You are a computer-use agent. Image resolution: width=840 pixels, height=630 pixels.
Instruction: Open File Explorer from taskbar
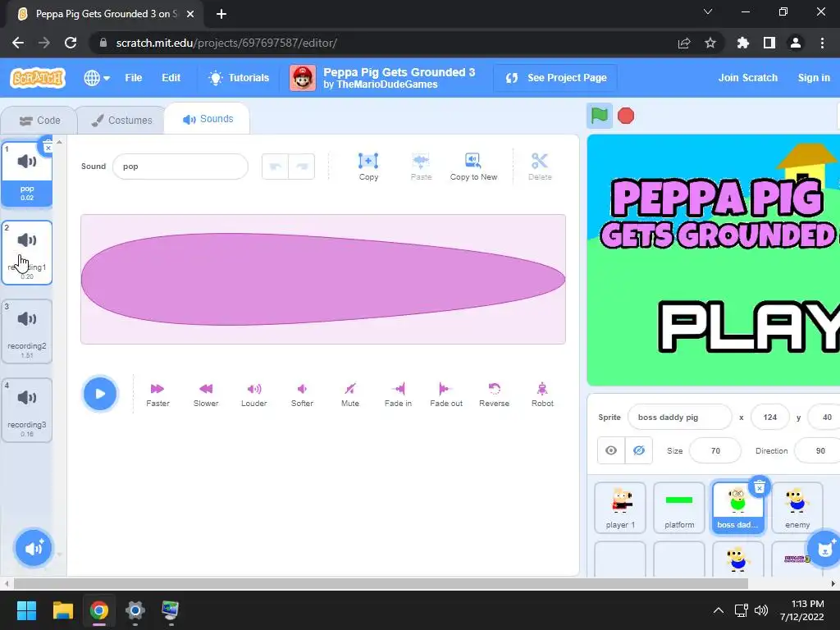(x=62, y=610)
